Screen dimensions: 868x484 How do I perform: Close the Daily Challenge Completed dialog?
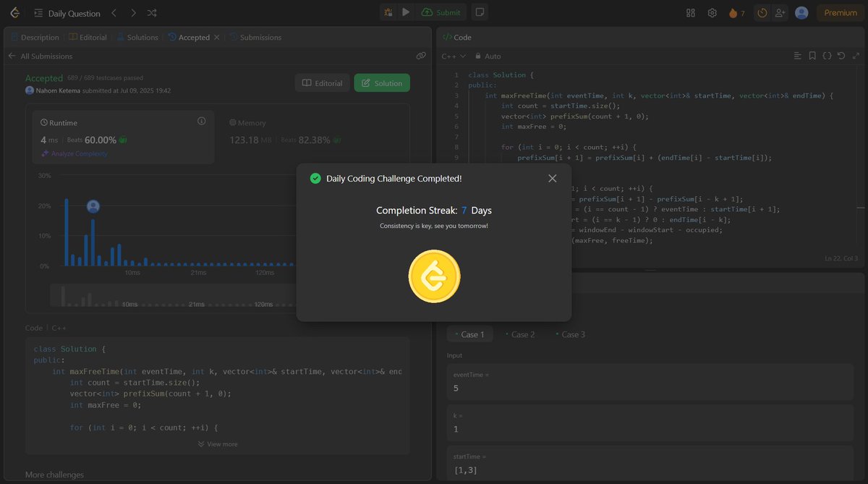553,178
